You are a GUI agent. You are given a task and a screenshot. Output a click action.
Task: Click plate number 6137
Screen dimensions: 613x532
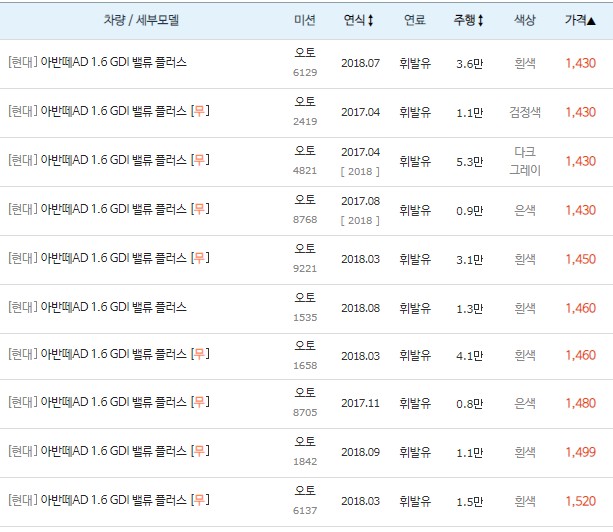coord(305,511)
